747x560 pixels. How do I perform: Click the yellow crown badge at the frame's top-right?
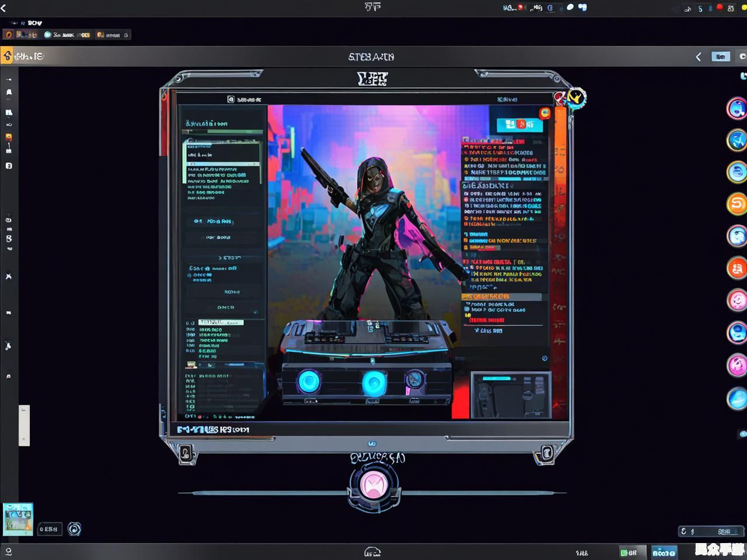576,97
